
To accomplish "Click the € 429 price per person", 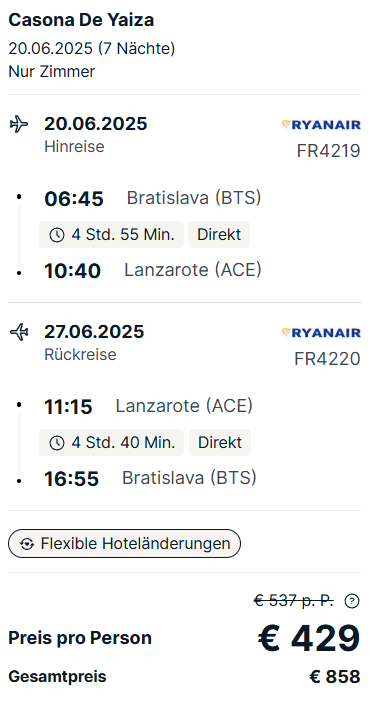I will 309,638.
